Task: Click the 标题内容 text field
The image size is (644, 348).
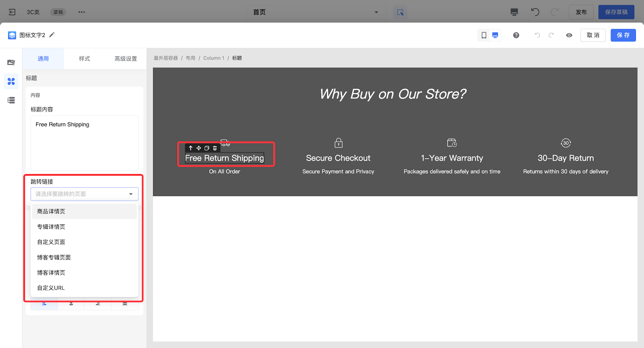Action: pos(85,143)
